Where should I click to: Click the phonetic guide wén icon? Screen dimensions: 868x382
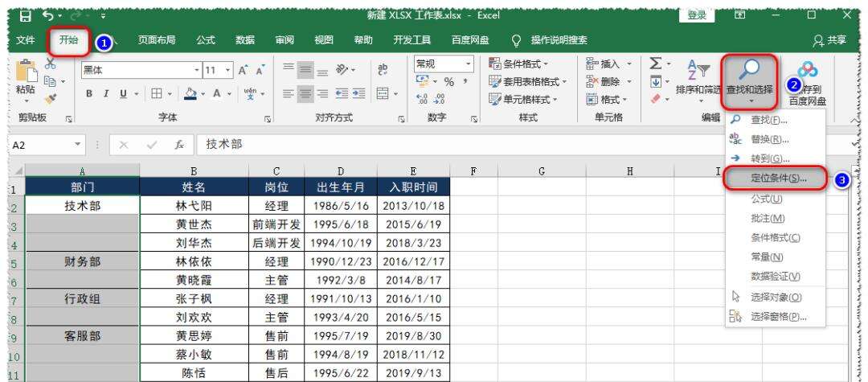(x=250, y=93)
